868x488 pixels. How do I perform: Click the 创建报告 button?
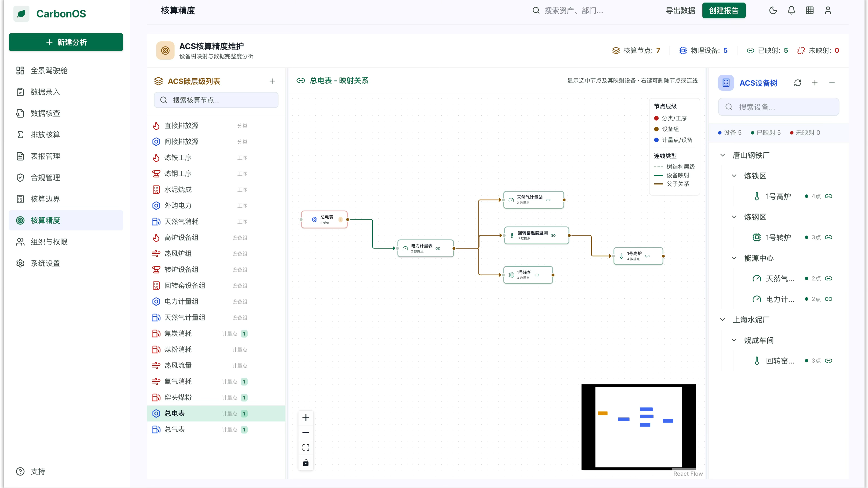(x=723, y=11)
